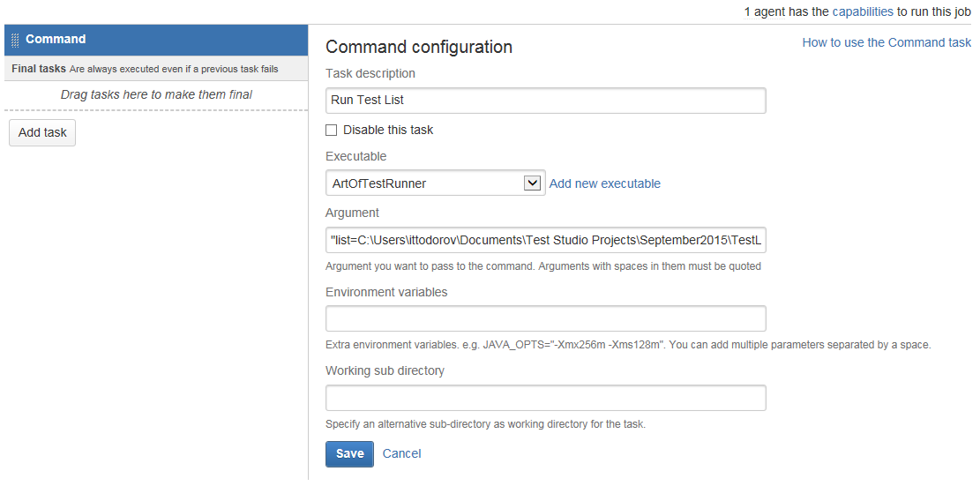
Task: Click the drag handle icon on Command task
Action: pyautogui.click(x=15, y=40)
